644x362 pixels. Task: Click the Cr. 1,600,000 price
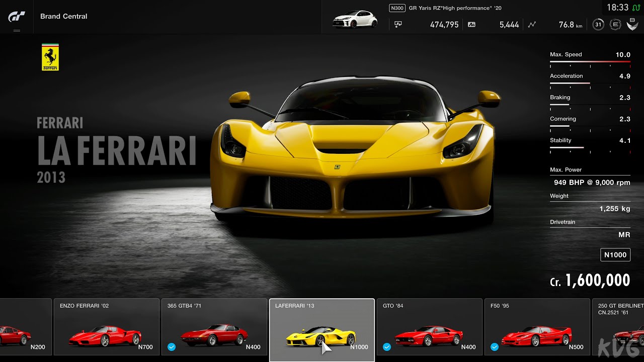(590, 281)
